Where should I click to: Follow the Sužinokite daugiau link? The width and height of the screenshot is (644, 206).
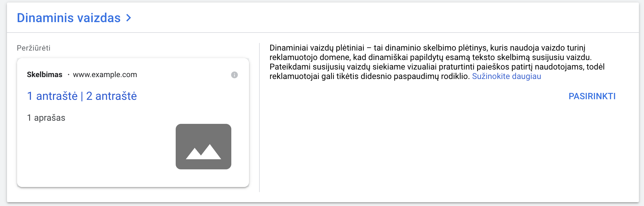point(507,76)
